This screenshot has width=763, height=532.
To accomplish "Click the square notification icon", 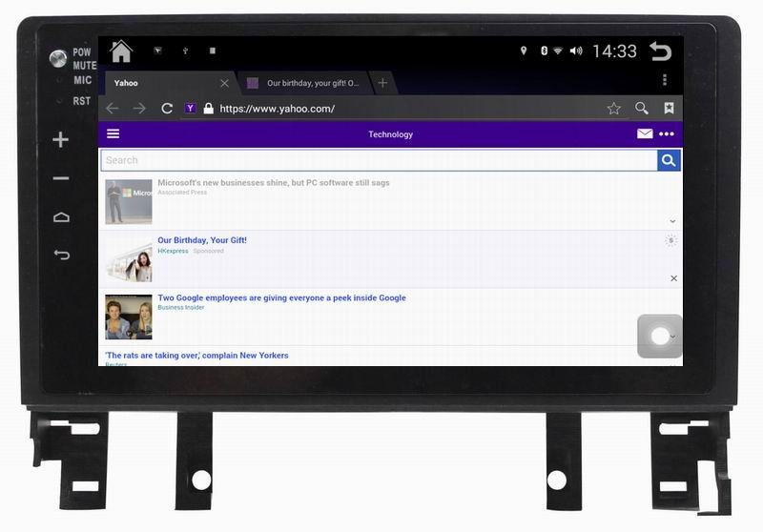I will tap(212, 51).
